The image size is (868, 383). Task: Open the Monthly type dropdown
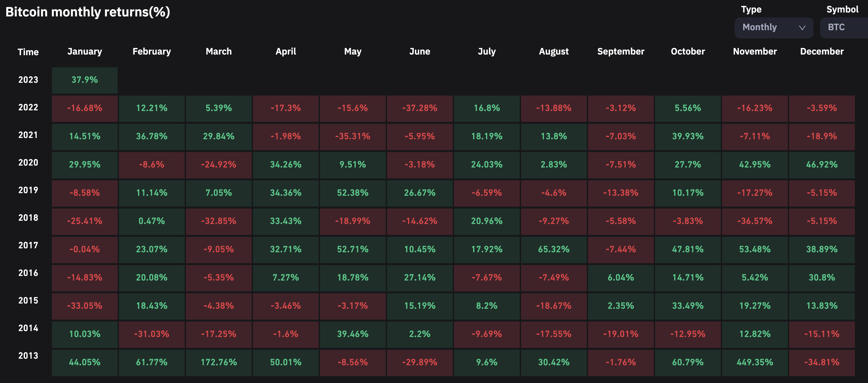coord(773,28)
